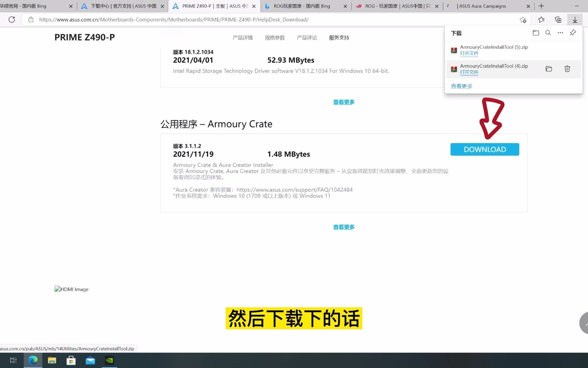Open Microsoft Store from taskbar
The image size is (588, 368).
[x=71, y=360]
